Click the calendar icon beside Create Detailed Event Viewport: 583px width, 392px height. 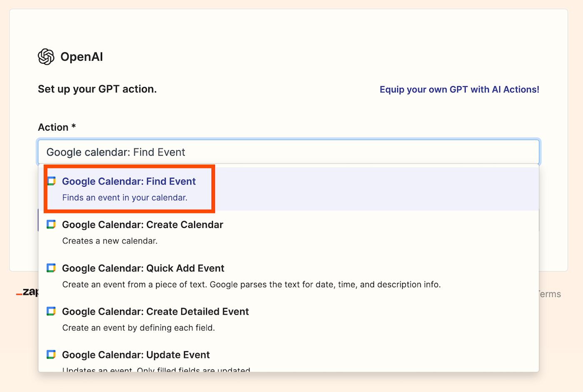(x=51, y=311)
